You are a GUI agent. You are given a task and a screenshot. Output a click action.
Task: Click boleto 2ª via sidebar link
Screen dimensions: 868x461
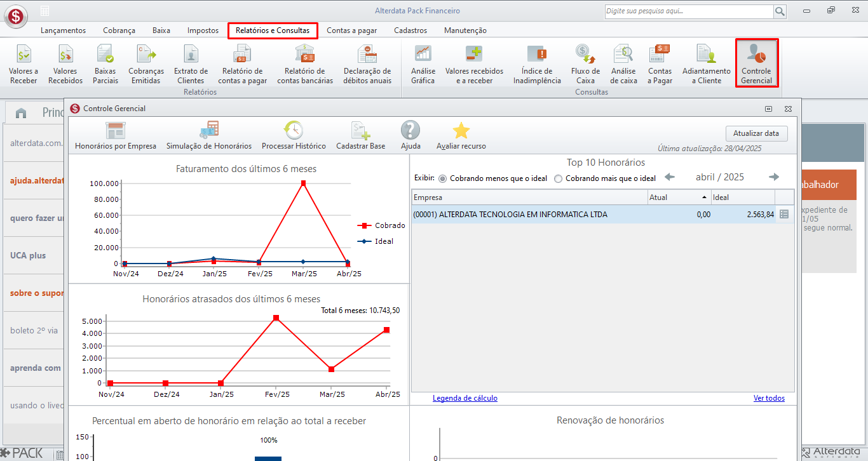coord(34,330)
